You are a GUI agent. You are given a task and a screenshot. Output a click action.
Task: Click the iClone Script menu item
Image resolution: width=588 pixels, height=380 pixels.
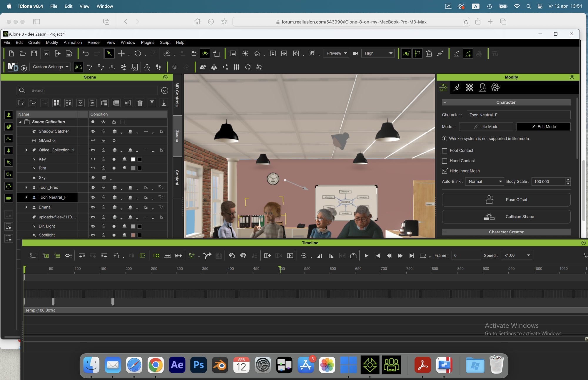click(165, 42)
